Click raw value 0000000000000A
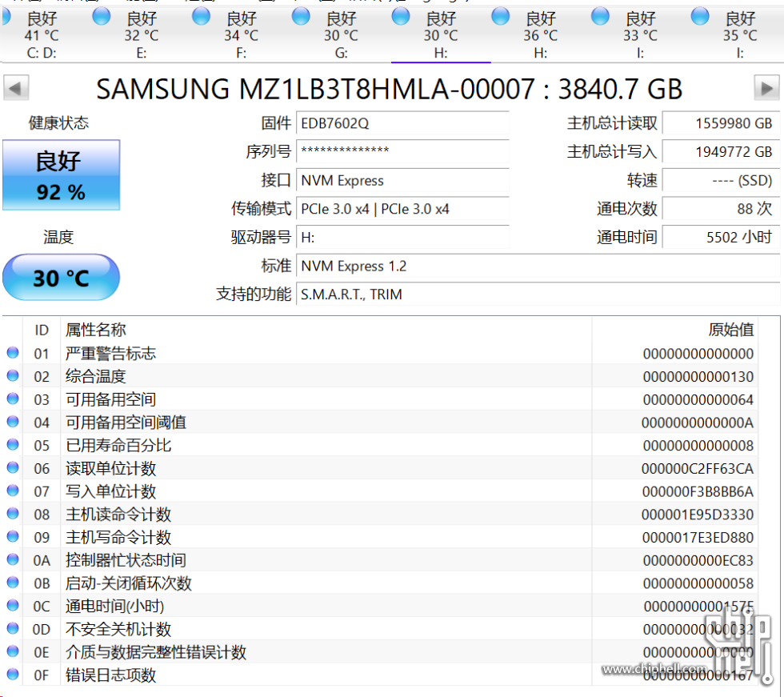Screen dimensions: 784x697 [698, 423]
